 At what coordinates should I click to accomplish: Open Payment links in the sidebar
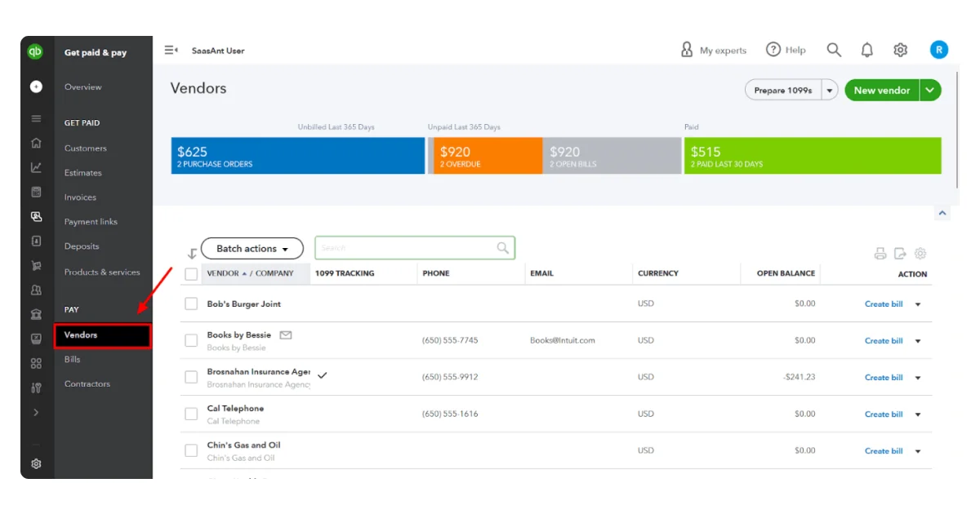point(91,222)
